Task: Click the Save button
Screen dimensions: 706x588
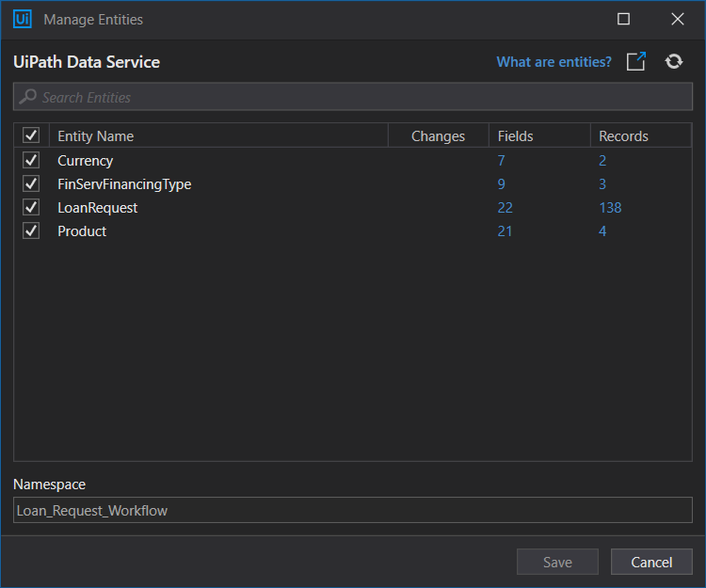Action: point(557,562)
